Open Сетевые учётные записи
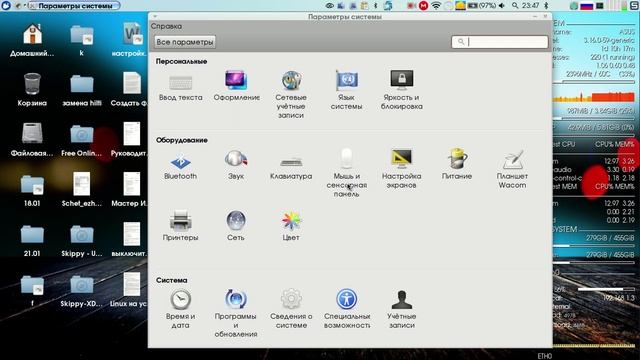 pos(291,95)
